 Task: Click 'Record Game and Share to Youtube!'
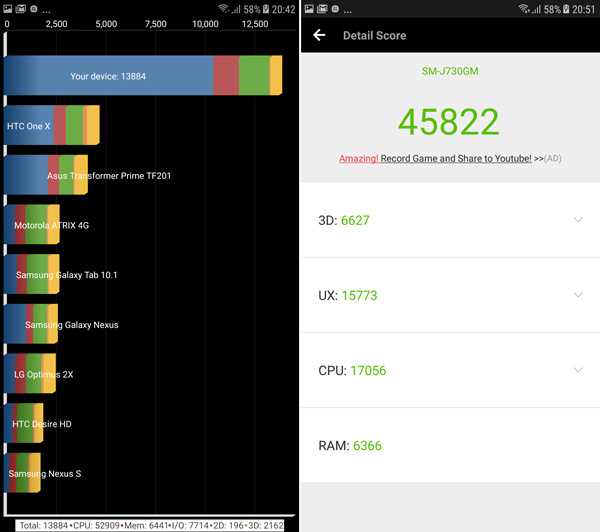point(455,159)
